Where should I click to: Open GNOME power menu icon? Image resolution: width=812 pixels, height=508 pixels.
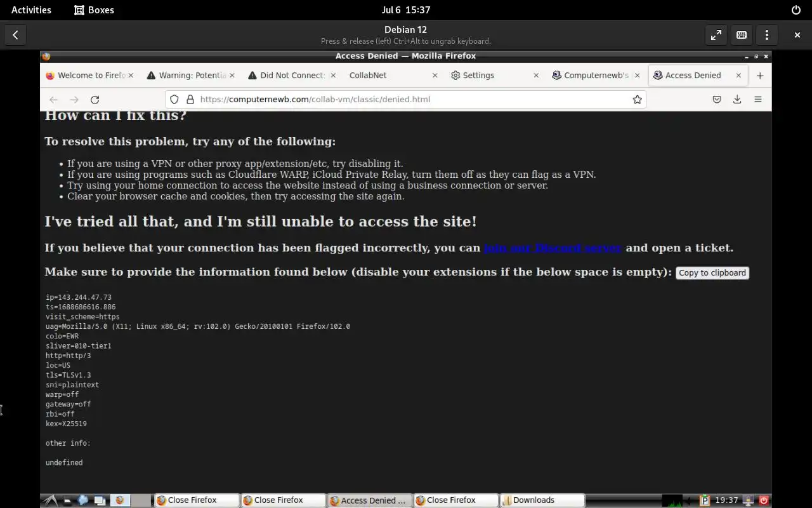tap(796, 10)
